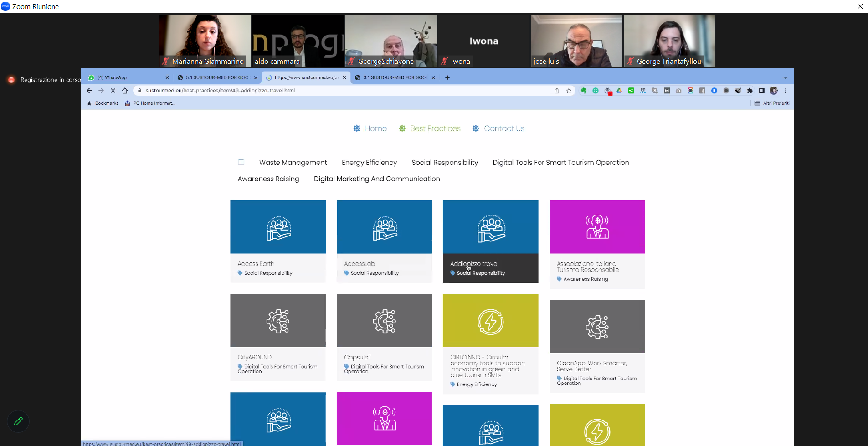Open the extensions puzzle icon
The image size is (868, 446).
point(750,91)
